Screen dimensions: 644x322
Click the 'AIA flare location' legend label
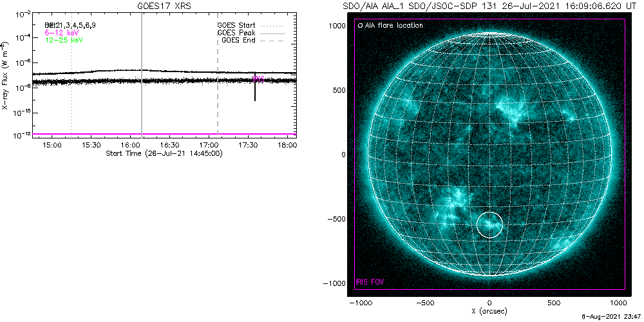[393, 26]
